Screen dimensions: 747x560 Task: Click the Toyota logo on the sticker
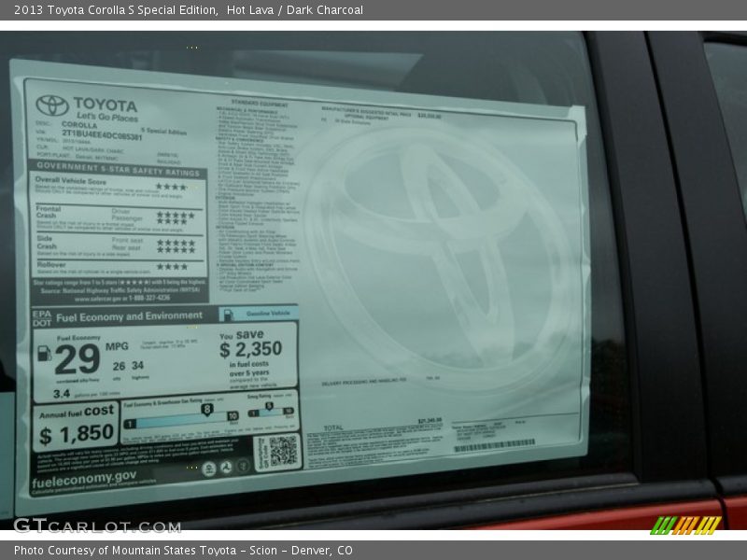(52, 105)
